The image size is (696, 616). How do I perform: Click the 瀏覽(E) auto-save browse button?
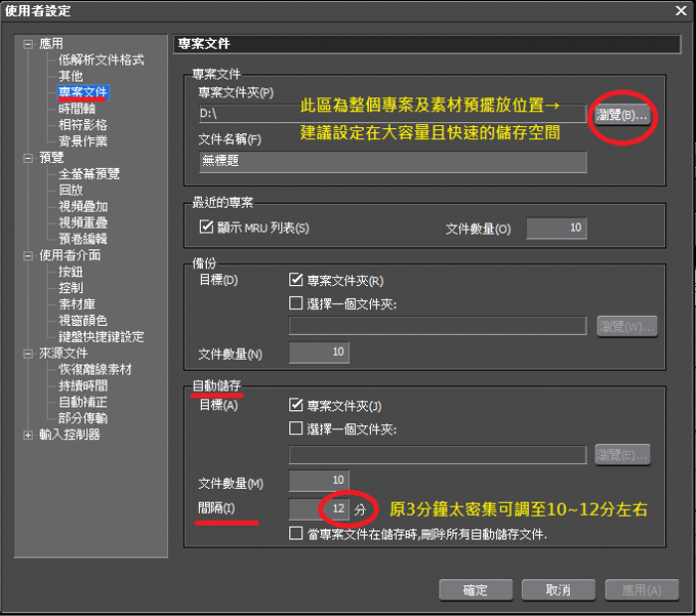[622, 455]
